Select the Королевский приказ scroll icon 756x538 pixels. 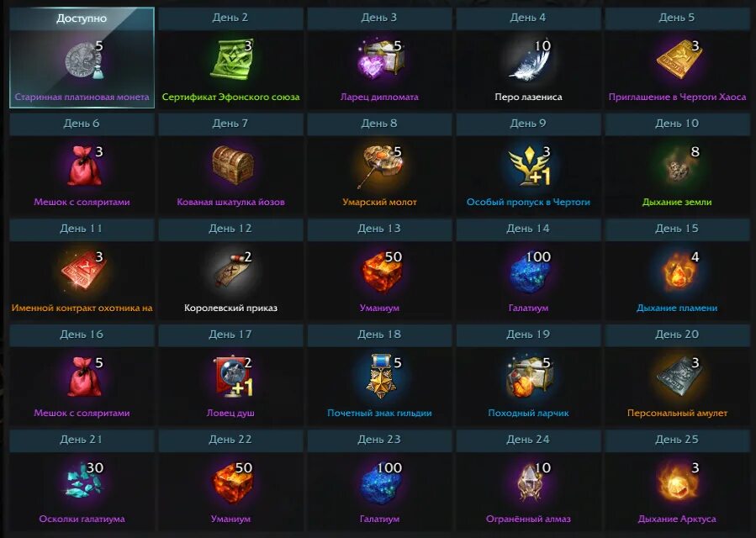tap(232, 272)
